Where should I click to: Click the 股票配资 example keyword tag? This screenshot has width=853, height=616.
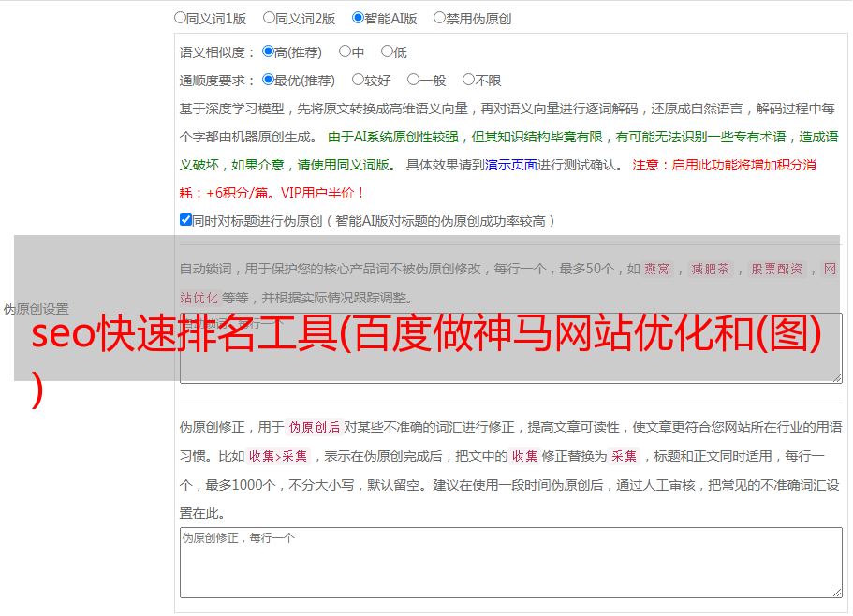point(777,269)
